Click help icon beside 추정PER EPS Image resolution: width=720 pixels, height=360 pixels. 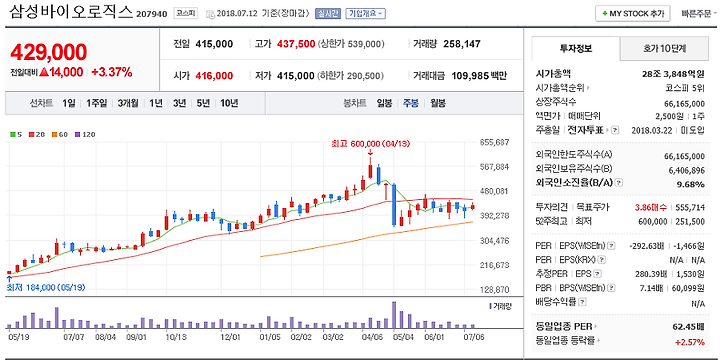tap(597, 274)
